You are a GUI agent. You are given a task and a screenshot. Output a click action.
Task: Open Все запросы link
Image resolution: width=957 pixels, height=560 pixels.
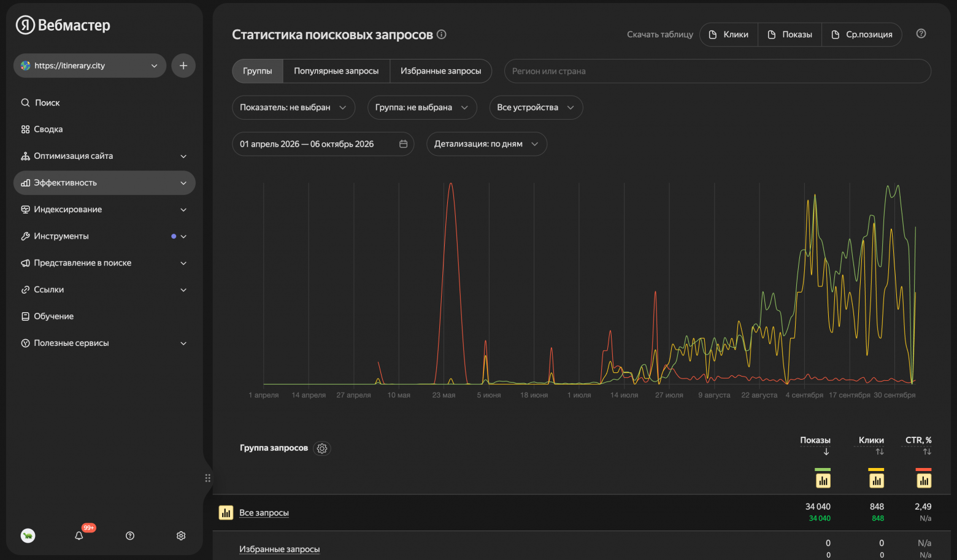coord(264,513)
